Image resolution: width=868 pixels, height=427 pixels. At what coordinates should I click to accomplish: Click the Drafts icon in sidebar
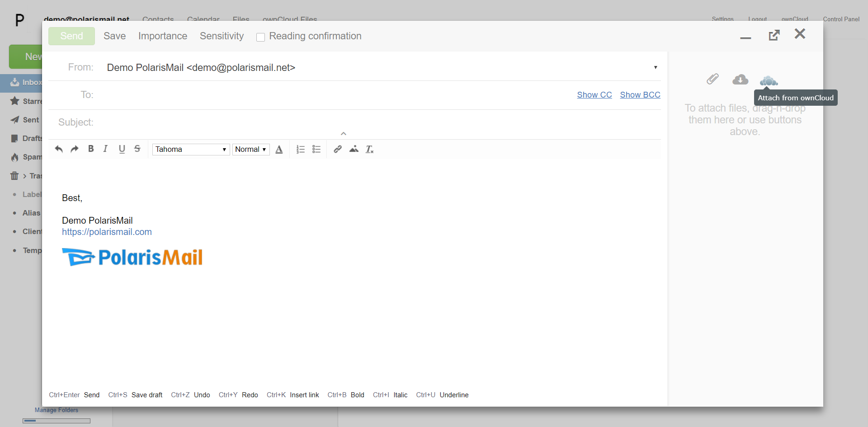(x=14, y=138)
